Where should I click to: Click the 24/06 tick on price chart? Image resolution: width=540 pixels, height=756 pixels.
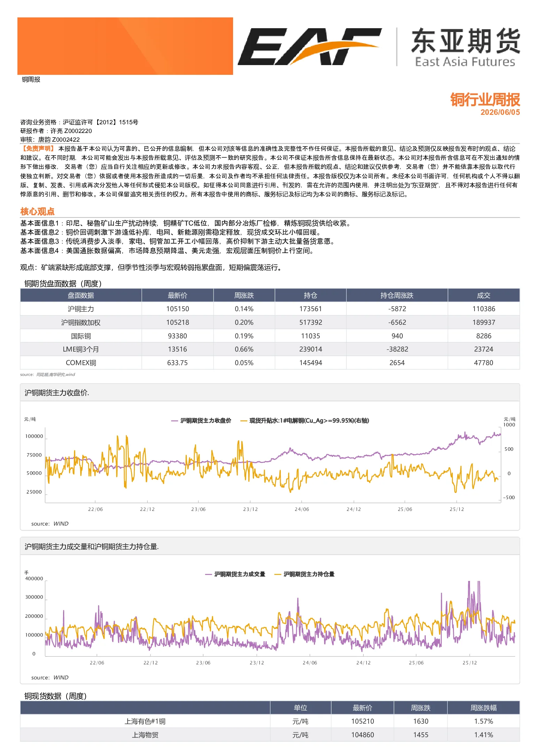click(302, 509)
